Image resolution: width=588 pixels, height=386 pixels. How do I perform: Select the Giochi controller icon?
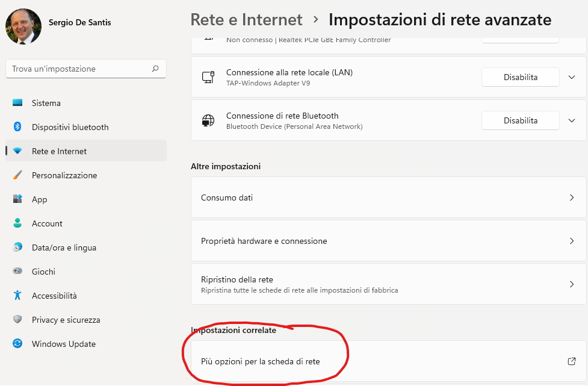point(17,271)
